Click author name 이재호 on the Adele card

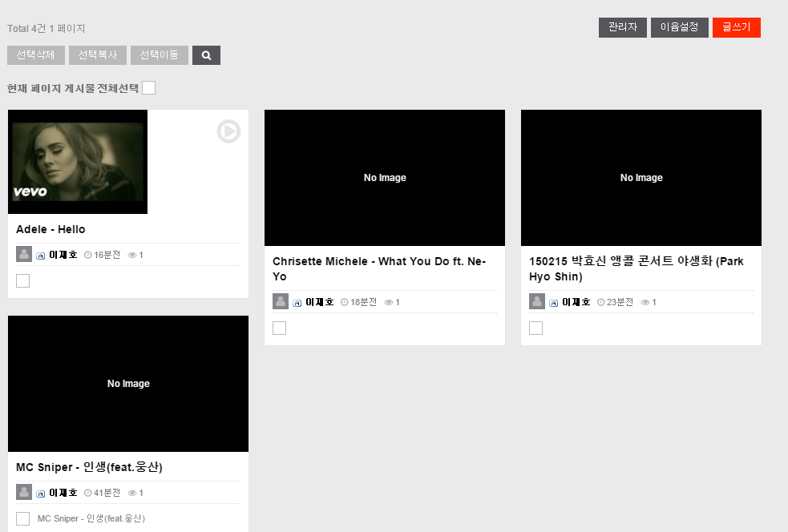[x=63, y=255]
